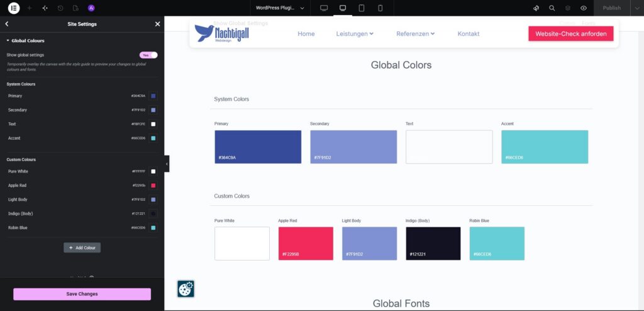Close the Site Settings panel
The width and height of the screenshot is (644, 311).
157,24
